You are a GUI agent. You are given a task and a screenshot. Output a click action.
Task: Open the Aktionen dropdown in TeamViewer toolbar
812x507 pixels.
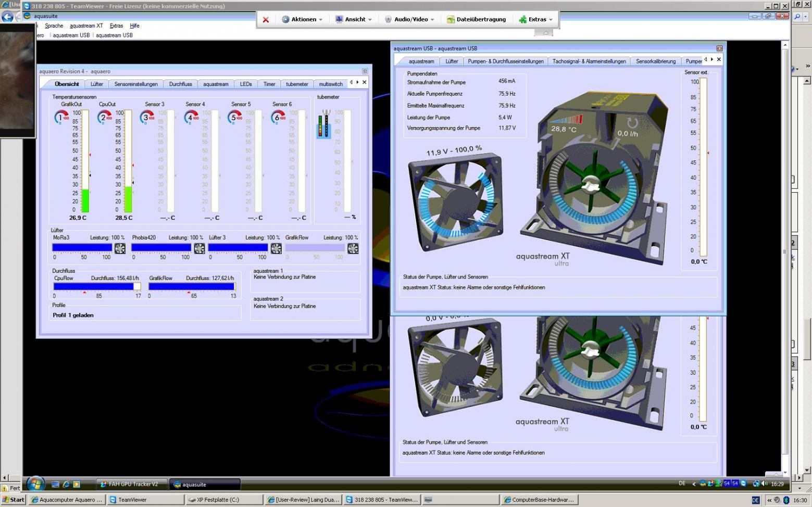point(302,19)
